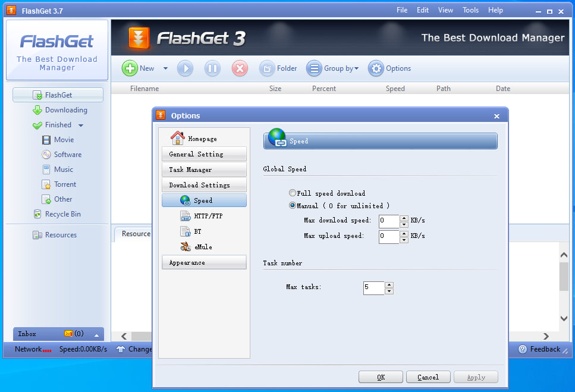This screenshot has height=392, width=575.
Task: Open the View menu
Action: [x=445, y=10]
